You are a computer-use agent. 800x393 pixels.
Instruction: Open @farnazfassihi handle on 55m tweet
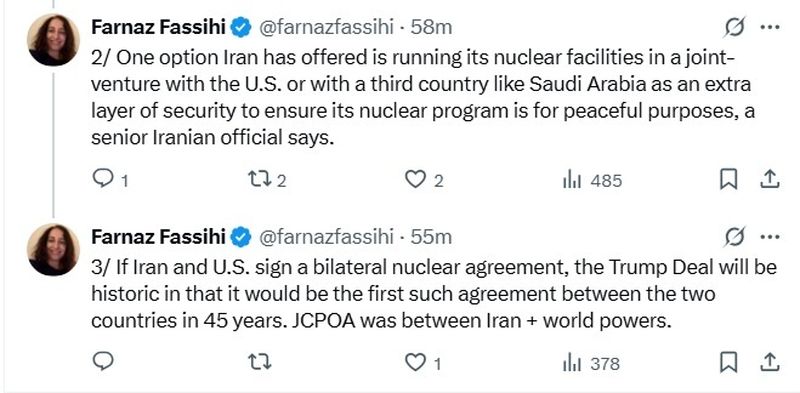[x=327, y=236]
